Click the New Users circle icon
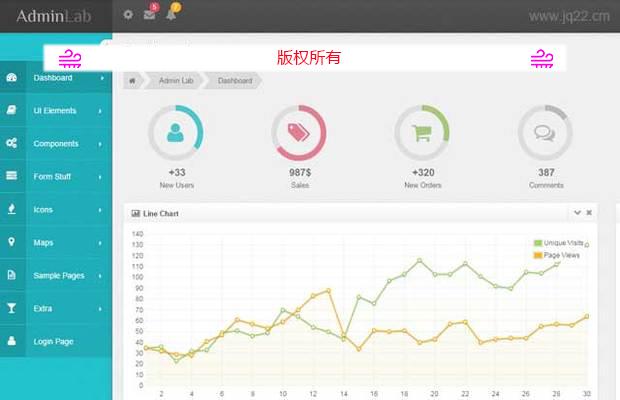 coord(176,133)
